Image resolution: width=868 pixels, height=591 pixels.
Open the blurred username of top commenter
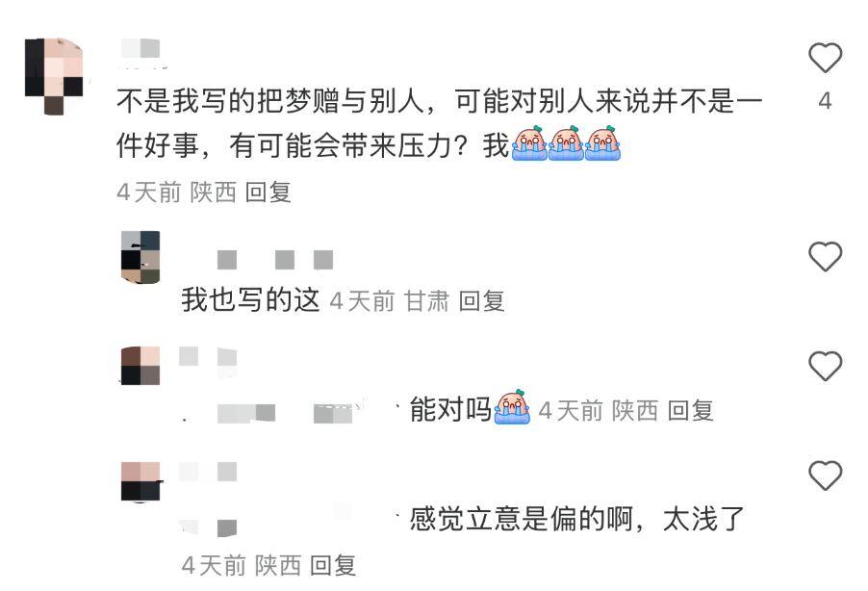(x=141, y=50)
